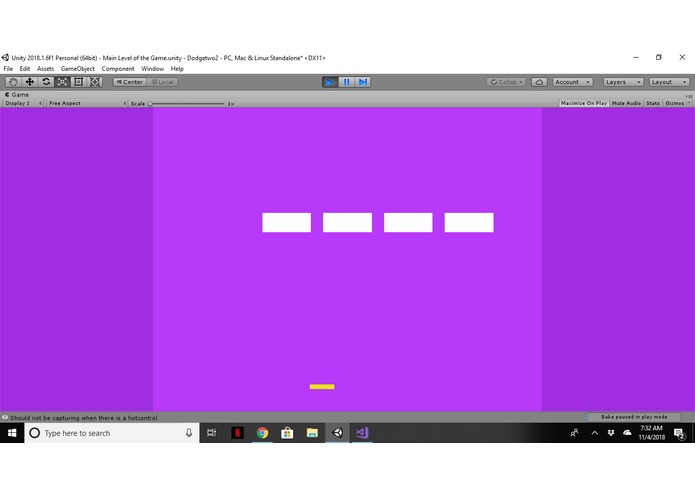
Task: Open Visual Studio from taskbar
Action: point(362,433)
